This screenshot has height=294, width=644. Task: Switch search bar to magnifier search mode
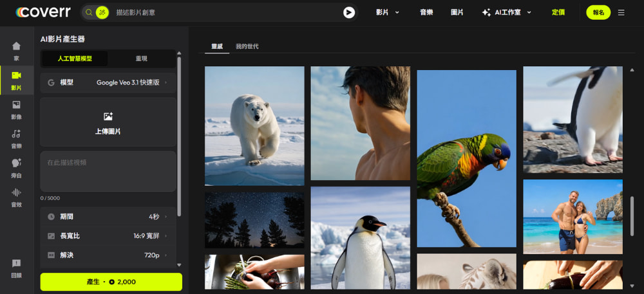click(90, 12)
